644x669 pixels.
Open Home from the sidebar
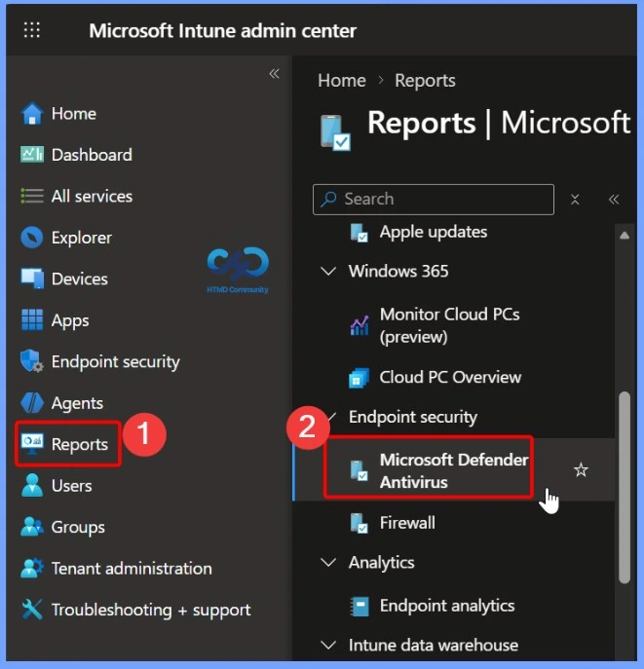pyautogui.click(x=74, y=114)
